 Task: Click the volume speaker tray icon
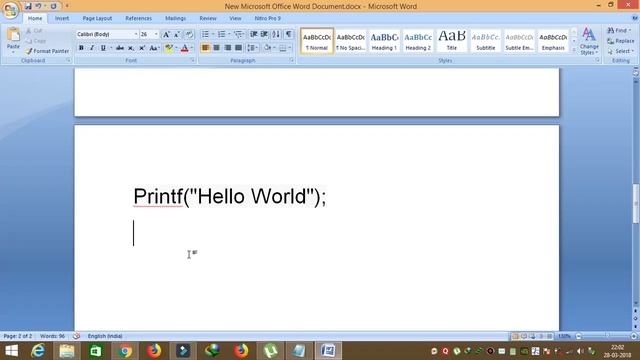[x=580, y=351]
